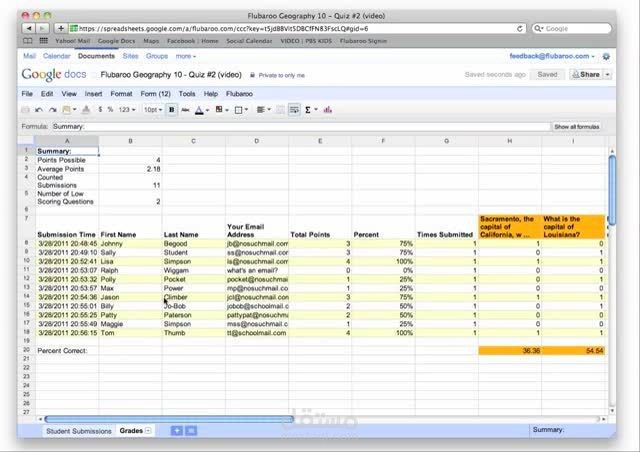This screenshot has width=640, height=452.
Task: Redo the last undone action
Action: [x=53, y=110]
